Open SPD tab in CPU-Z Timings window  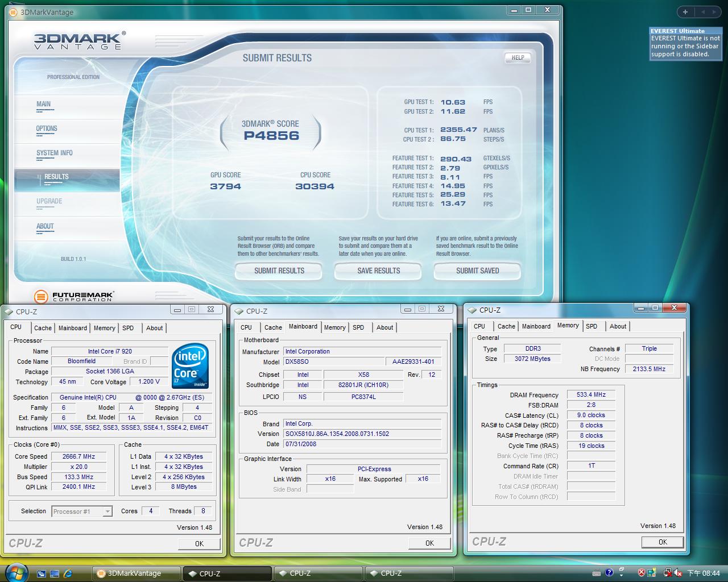pyautogui.click(x=591, y=326)
